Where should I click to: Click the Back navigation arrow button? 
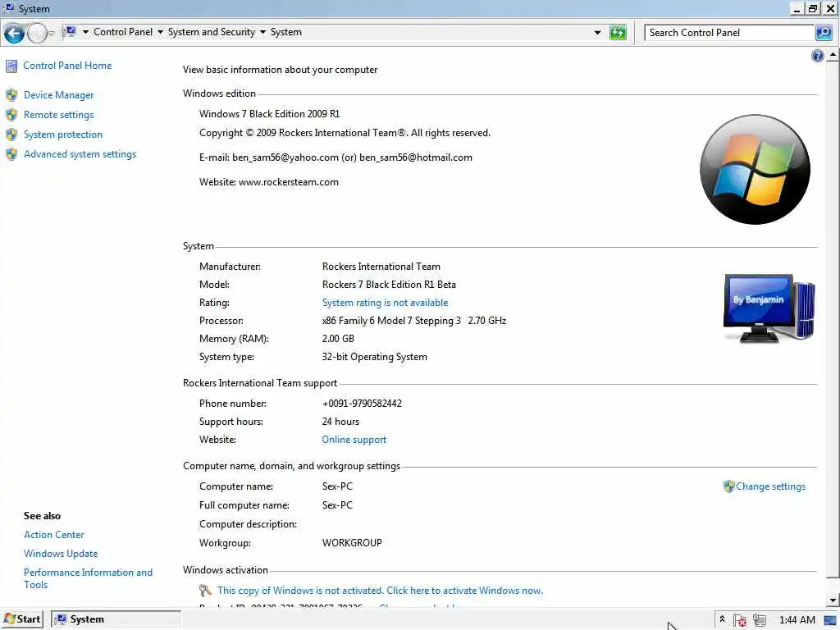click(15, 34)
